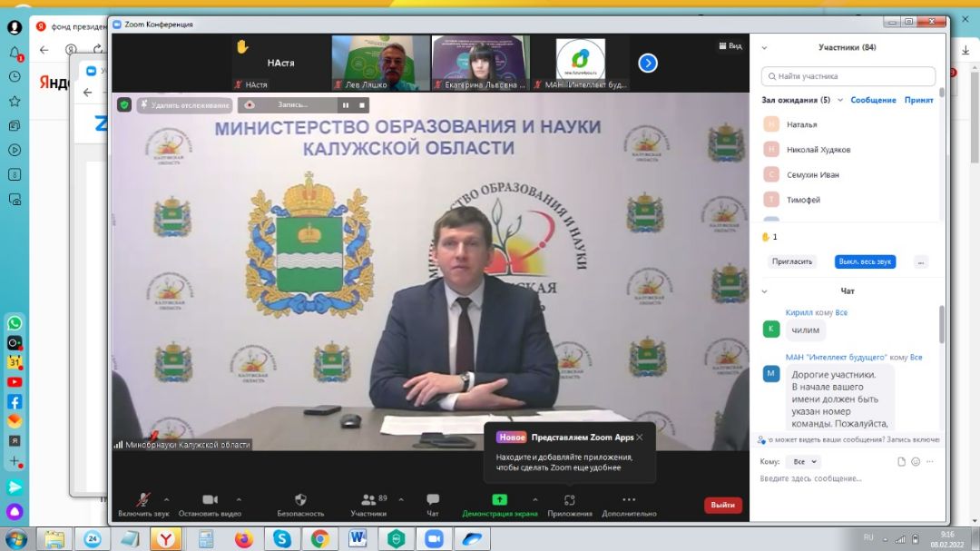This screenshot has height=551, width=980.
Task: Open Дополнительно more options menu
Action: (629, 505)
